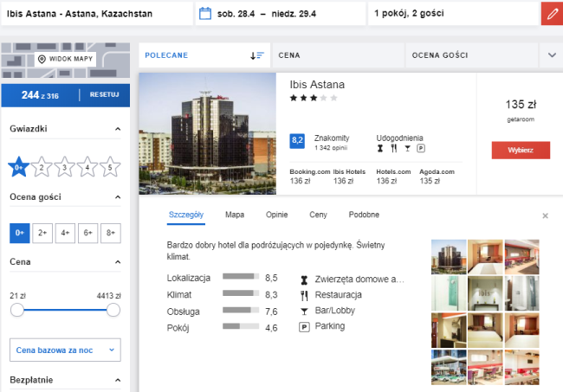Select guest rating 4+ filter
This screenshot has width=563, height=392.
tap(65, 233)
